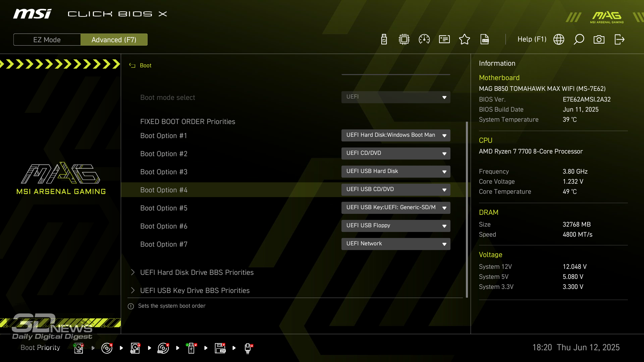Open the board explorer card icon

[x=444, y=40]
